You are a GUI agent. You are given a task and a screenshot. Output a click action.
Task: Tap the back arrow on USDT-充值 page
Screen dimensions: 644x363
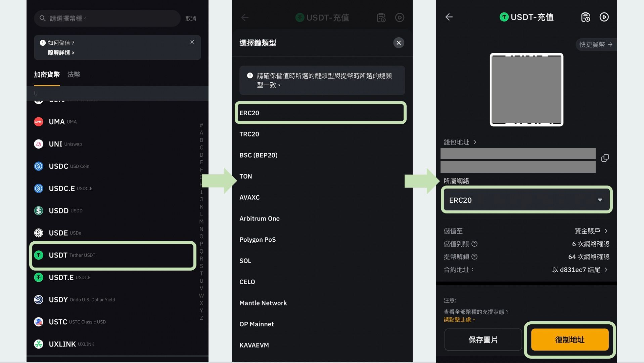(x=449, y=17)
